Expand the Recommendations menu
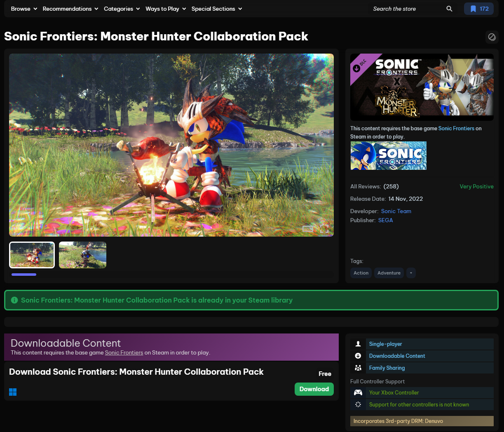504x432 pixels. click(70, 9)
